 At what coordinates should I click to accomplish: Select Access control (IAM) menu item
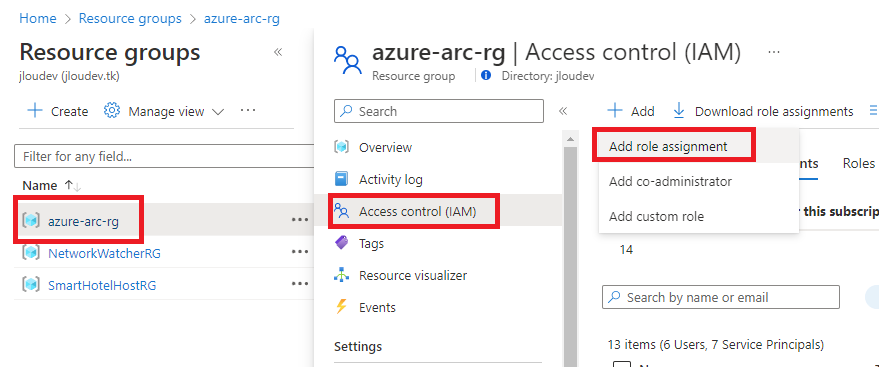pos(417,211)
